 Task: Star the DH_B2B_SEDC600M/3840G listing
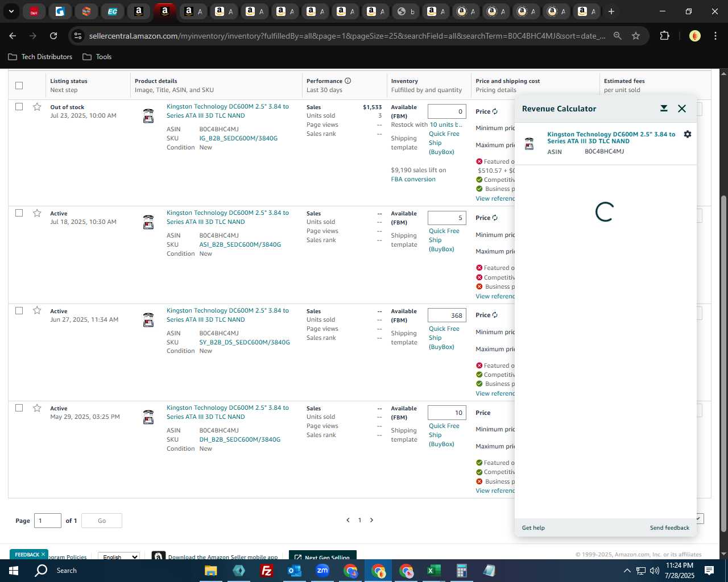click(x=37, y=408)
